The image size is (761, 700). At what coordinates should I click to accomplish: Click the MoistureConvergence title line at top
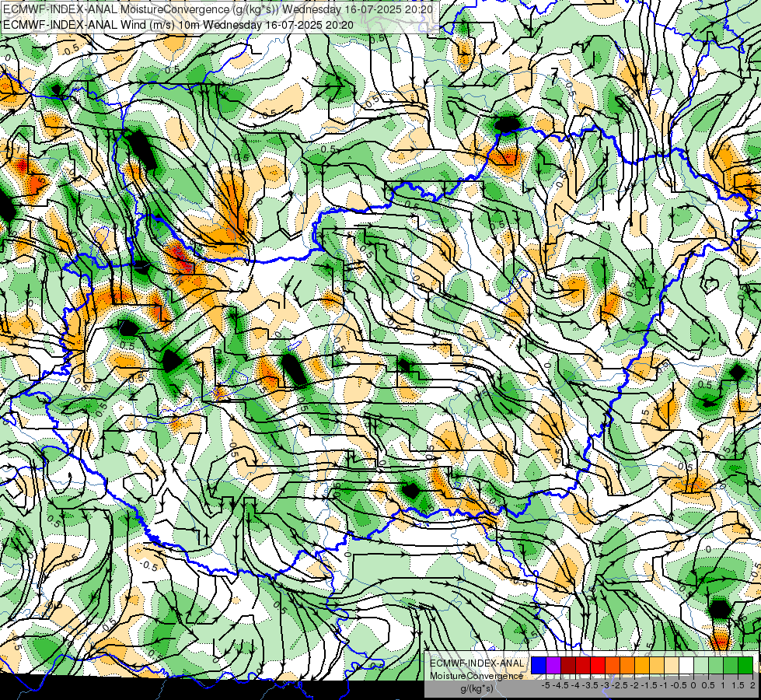pyautogui.click(x=218, y=9)
